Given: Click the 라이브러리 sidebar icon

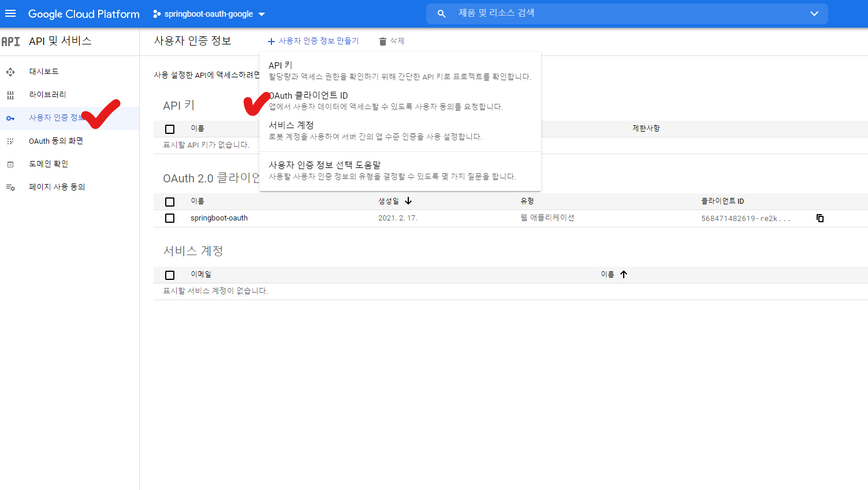Looking at the screenshot, I should pos(10,95).
